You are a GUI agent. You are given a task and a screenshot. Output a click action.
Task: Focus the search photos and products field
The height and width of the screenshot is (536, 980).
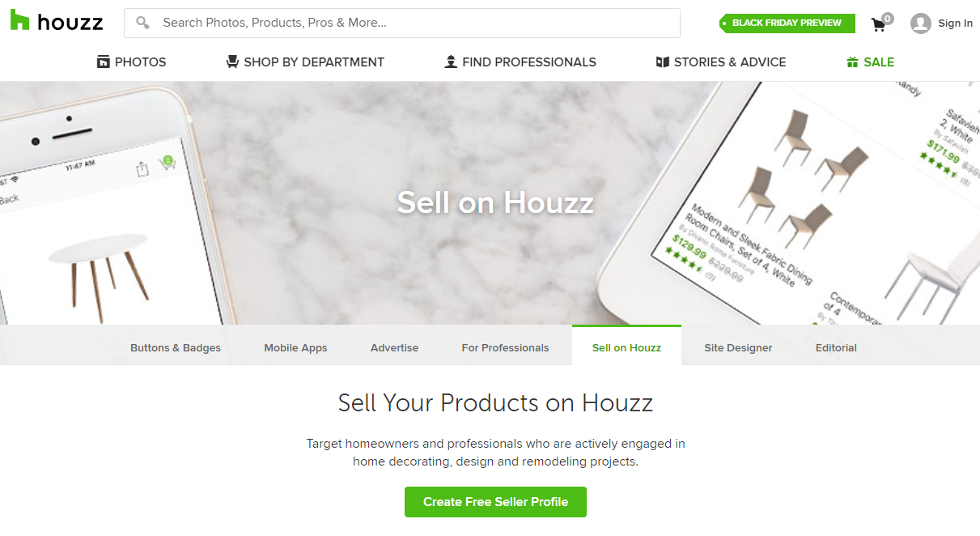pos(402,23)
